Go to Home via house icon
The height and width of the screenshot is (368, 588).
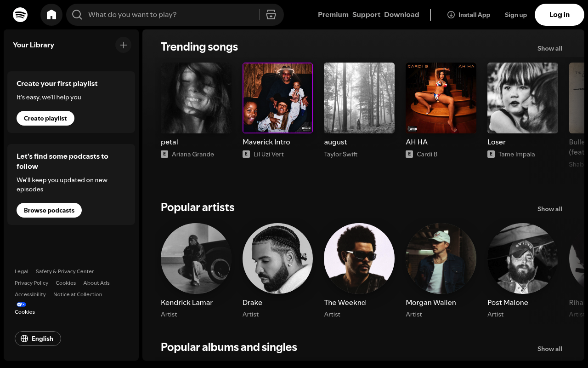coord(51,15)
